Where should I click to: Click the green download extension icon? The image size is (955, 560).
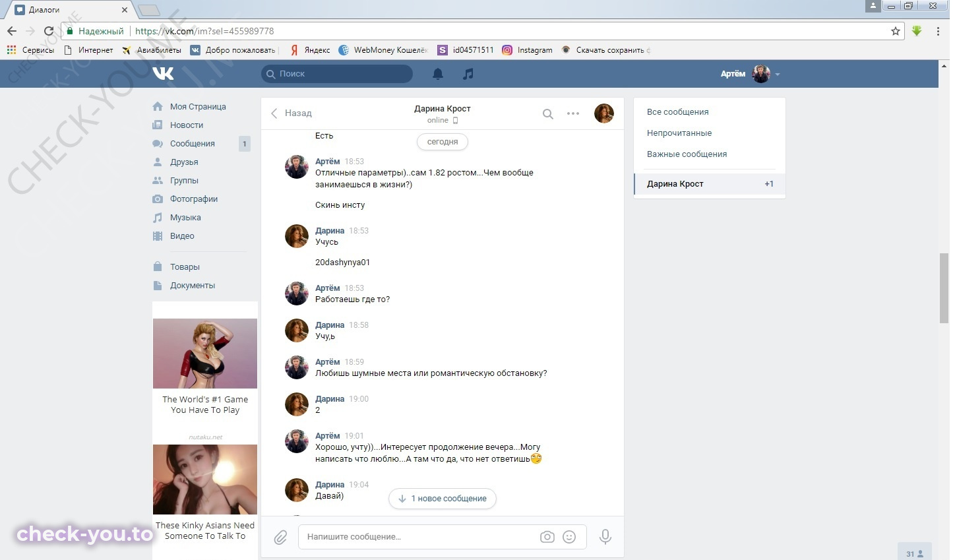917,31
